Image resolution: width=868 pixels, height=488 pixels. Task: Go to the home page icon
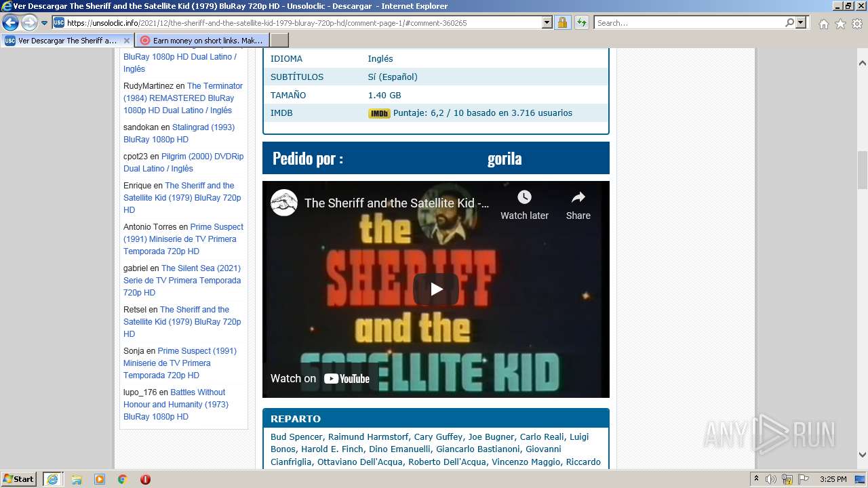pyautogui.click(x=823, y=24)
